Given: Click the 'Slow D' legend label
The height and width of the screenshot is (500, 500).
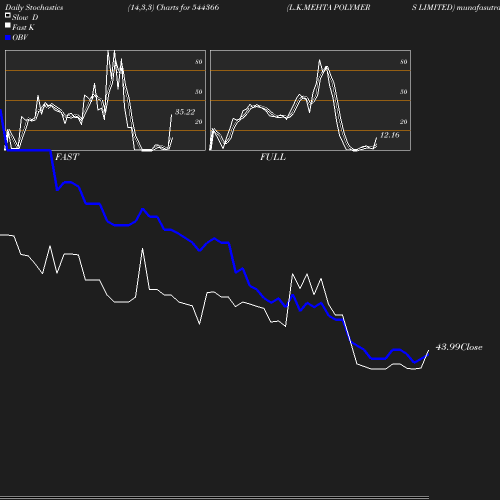Looking at the screenshot, I should pos(25,17).
